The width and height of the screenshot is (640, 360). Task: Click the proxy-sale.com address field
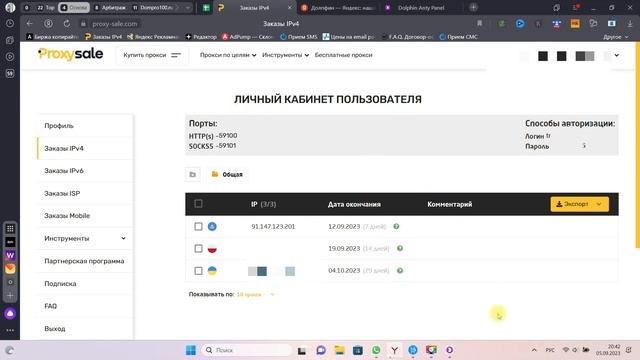[x=115, y=24]
